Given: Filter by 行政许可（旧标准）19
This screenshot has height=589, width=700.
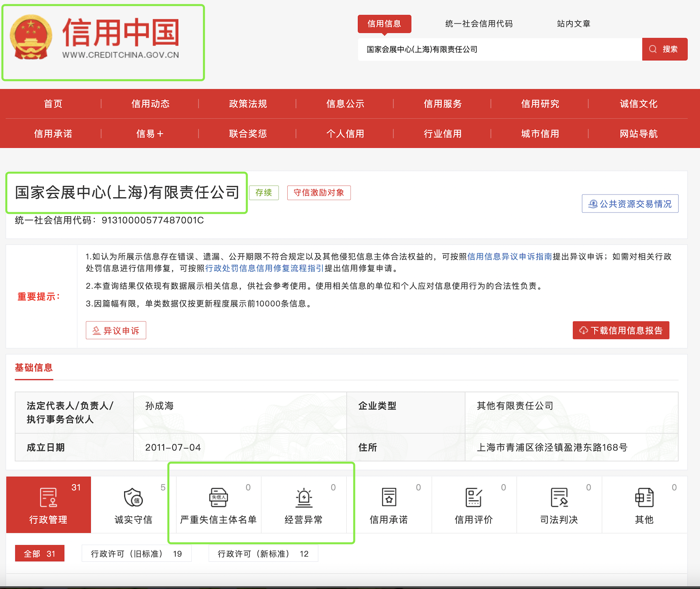Looking at the screenshot, I should 137,554.
